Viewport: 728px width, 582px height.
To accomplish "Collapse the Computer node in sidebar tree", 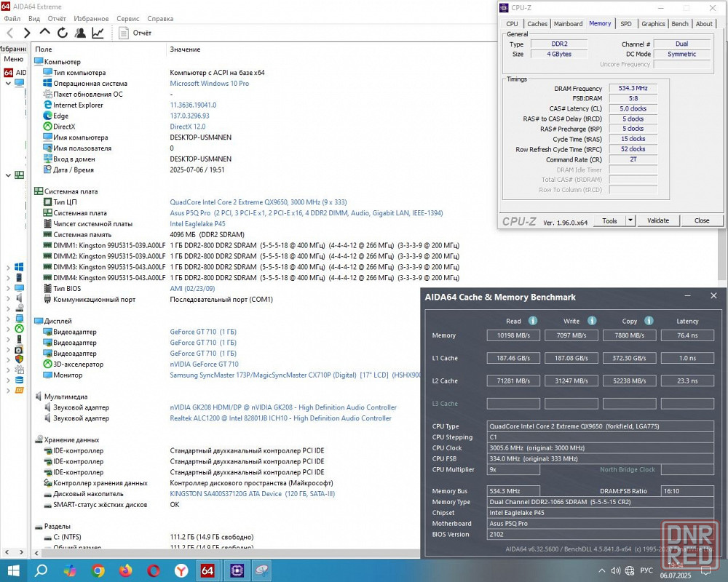I will coord(8,84).
